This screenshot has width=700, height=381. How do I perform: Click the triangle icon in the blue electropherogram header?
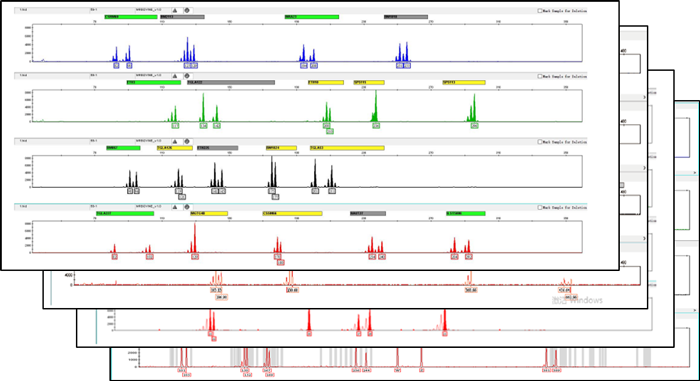coord(175,10)
